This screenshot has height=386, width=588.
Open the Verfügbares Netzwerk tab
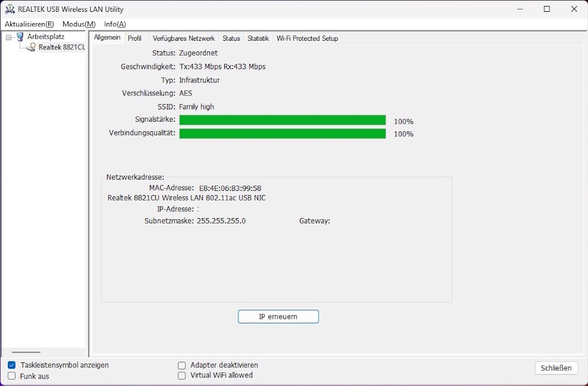tap(184, 39)
